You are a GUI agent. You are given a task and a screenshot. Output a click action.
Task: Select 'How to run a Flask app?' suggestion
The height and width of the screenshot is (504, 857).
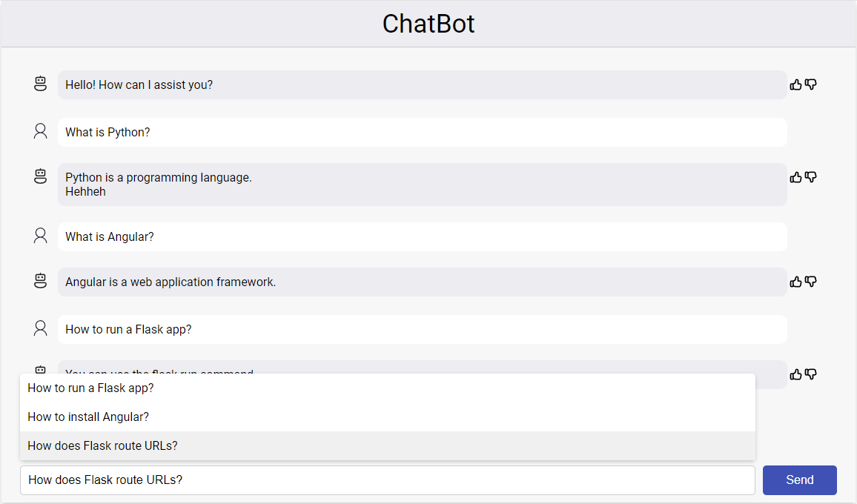point(90,388)
